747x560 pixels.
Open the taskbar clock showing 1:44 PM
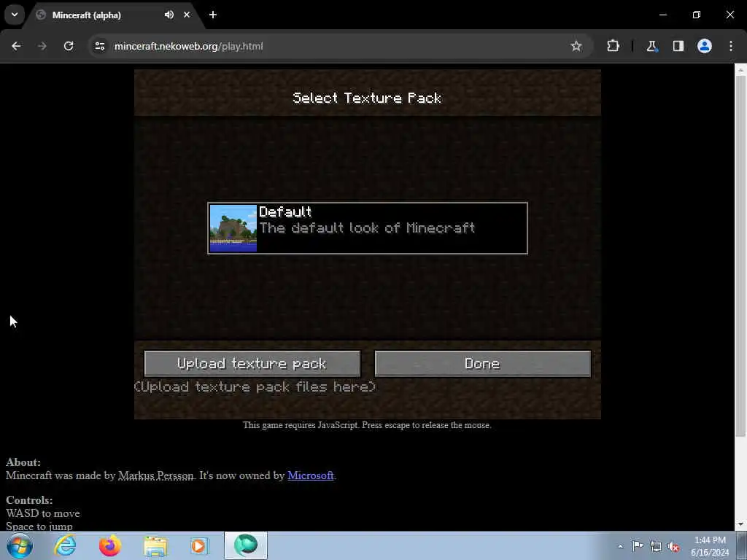point(710,546)
